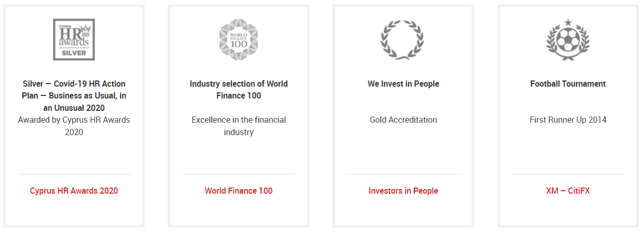The image size is (644, 232).
Task: Click Excellence in the financial industry description
Action: pyautogui.click(x=238, y=126)
